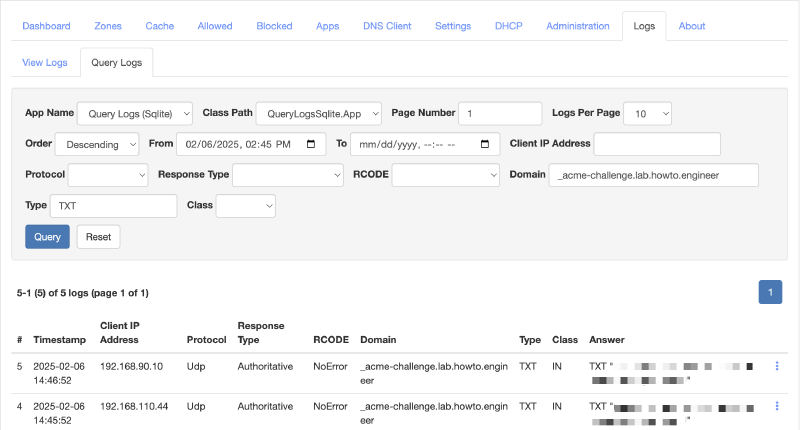Open the Administration tab
Viewport: 800px width, 430px height.
pyautogui.click(x=578, y=26)
